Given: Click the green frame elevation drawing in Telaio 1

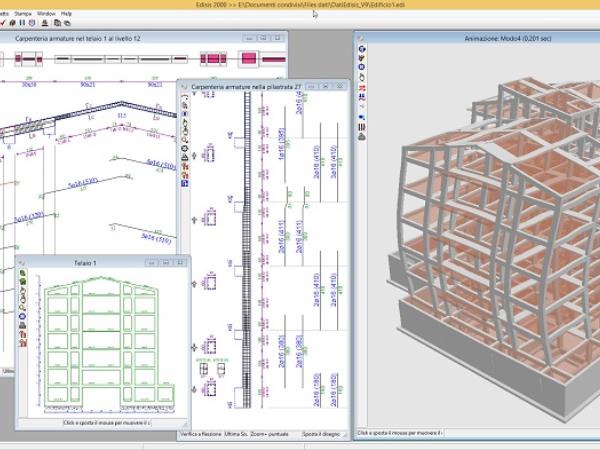Looking at the screenshot, I should [x=109, y=342].
